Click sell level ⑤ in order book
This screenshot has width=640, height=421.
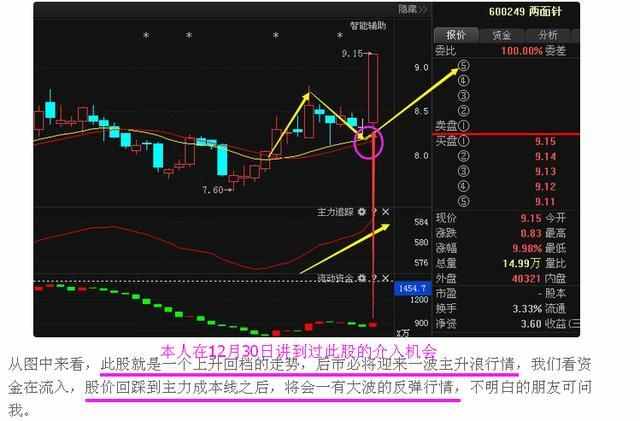[463, 66]
